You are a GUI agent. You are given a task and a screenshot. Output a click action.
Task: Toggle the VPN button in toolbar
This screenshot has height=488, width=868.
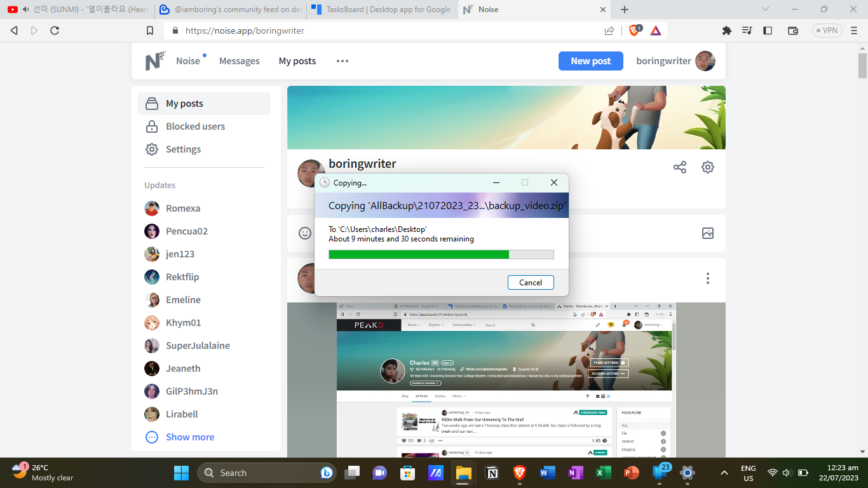click(826, 30)
